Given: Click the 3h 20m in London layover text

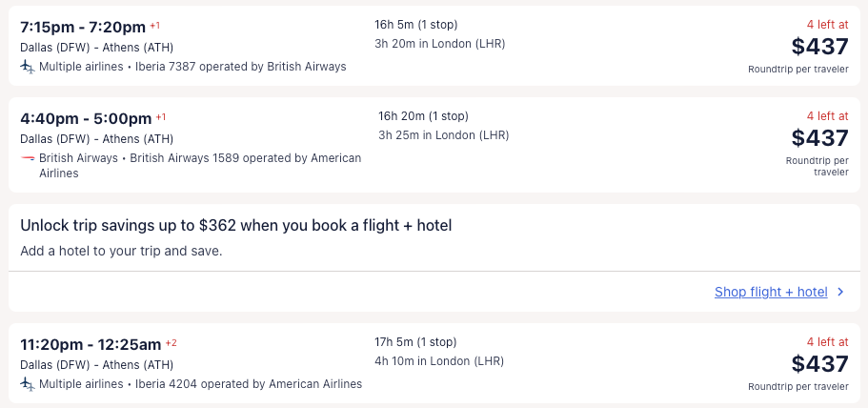Looking at the screenshot, I should coord(439,43).
